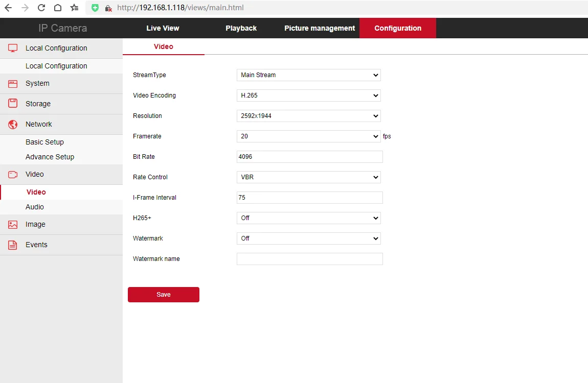
Task: Click the insecure lock icon in address bar
Action: point(108,8)
